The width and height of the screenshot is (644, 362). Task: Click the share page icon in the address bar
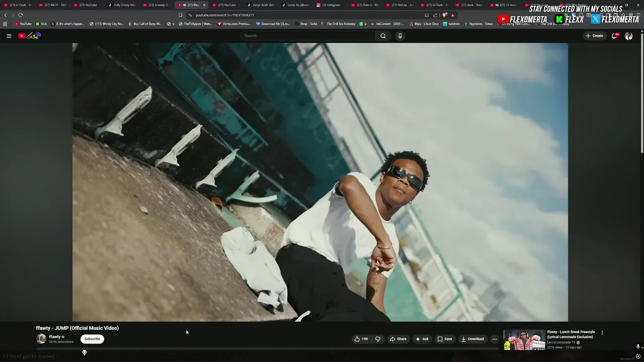point(435,15)
